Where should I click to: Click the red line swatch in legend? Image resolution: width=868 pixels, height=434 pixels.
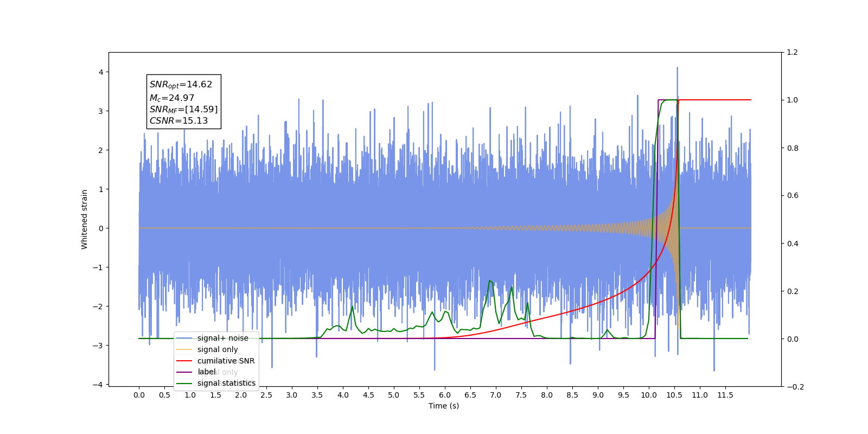184,361
